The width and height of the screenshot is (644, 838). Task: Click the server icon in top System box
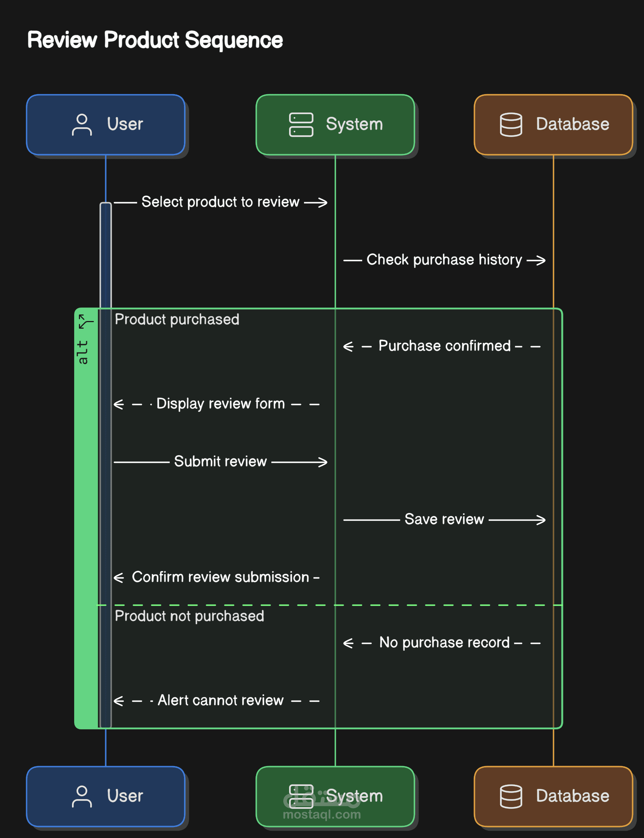coord(301,125)
